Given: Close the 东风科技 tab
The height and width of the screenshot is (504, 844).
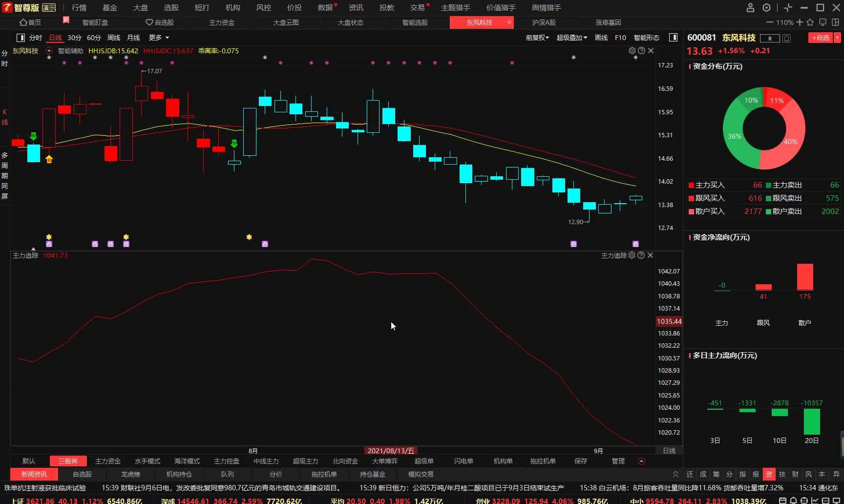Looking at the screenshot, I should (509, 22).
